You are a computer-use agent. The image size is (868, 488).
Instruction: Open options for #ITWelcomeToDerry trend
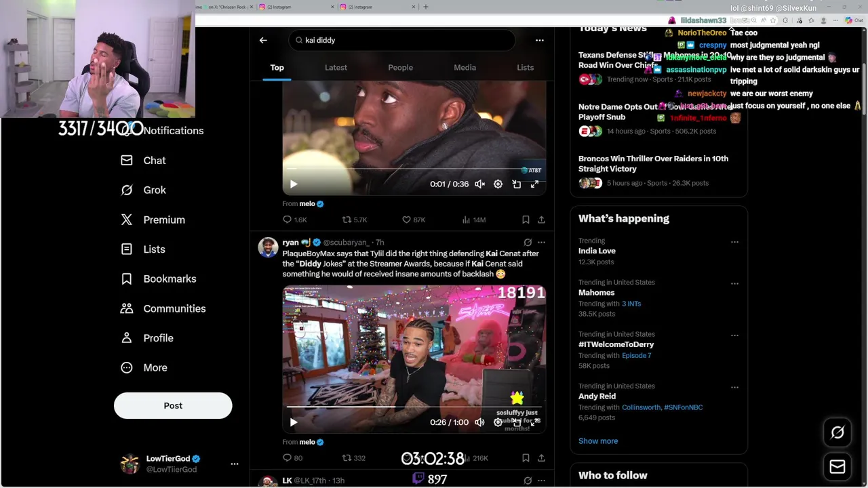[x=734, y=335]
